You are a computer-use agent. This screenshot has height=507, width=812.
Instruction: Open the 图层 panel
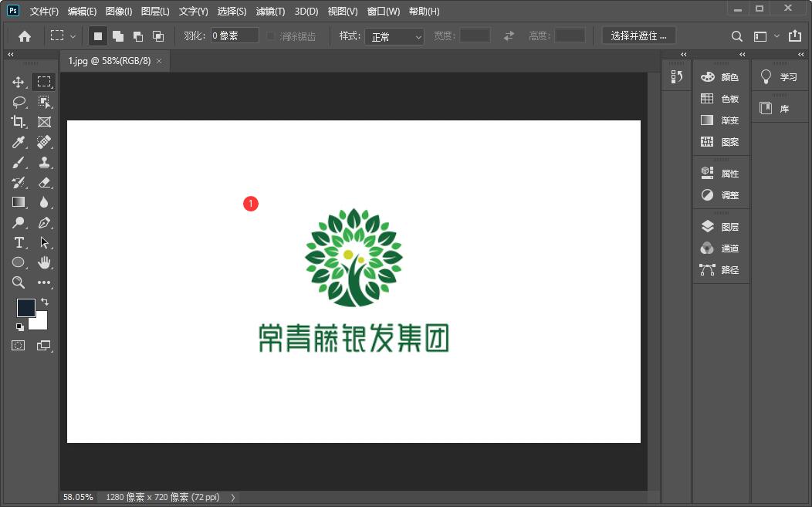(x=721, y=227)
